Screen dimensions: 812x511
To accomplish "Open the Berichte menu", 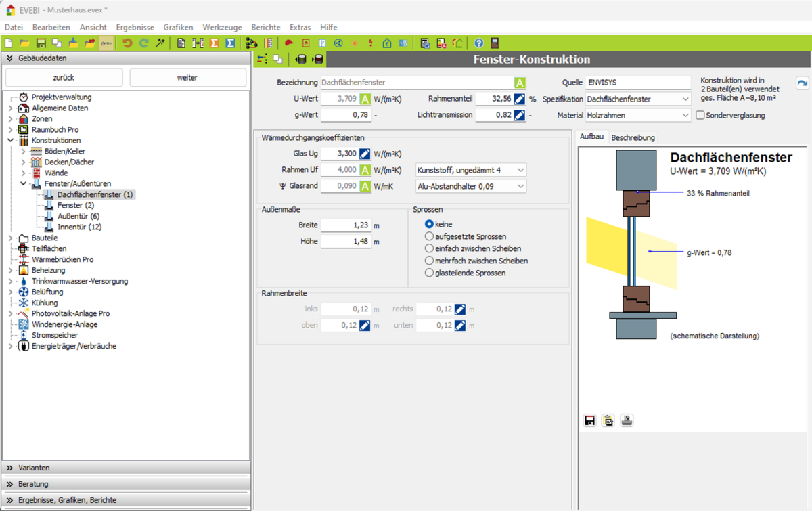I will pos(265,28).
